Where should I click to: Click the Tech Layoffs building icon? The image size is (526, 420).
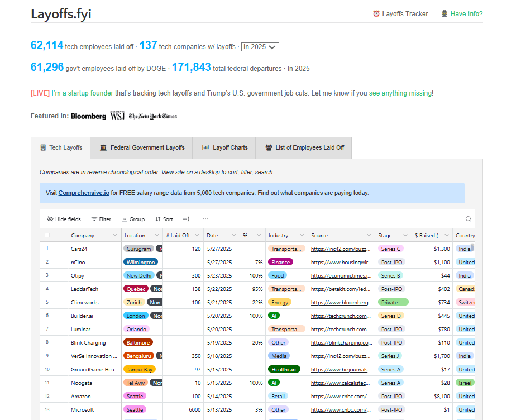pyautogui.click(x=43, y=147)
